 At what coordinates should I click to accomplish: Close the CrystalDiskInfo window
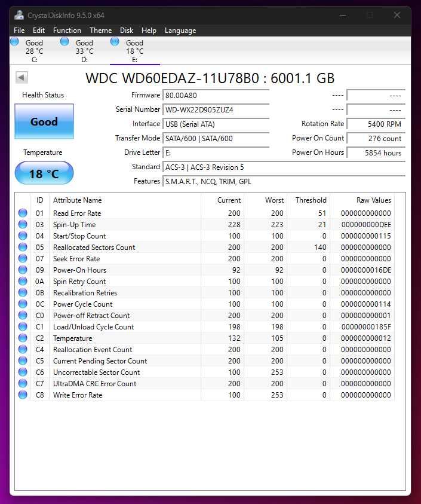397,15
